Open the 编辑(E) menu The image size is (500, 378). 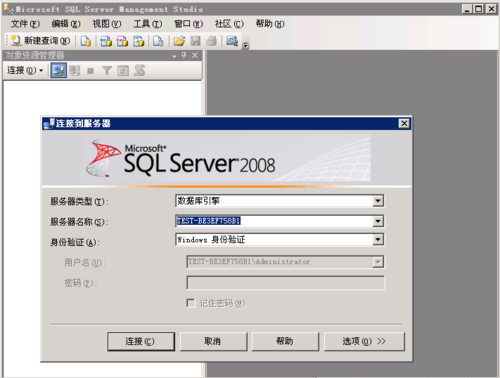tap(66, 24)
